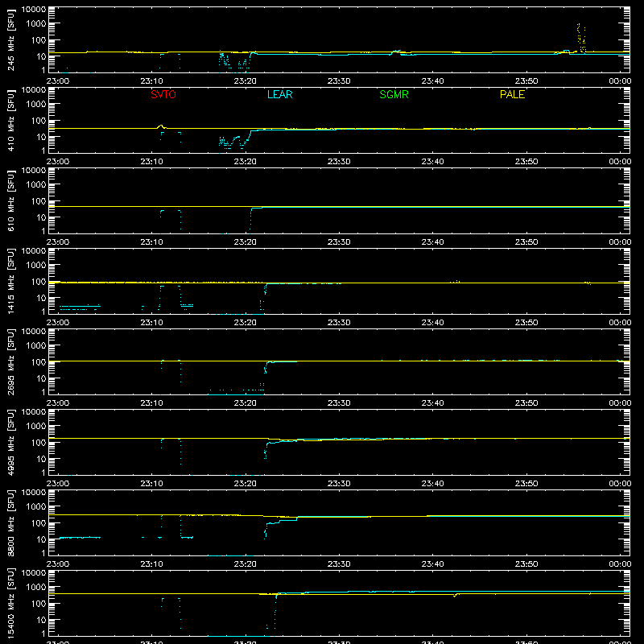This screenshot has width=644, height=644.
Task: Click the 1000 y-axis label of 15400 MHz plot
Action: point(36,588)
